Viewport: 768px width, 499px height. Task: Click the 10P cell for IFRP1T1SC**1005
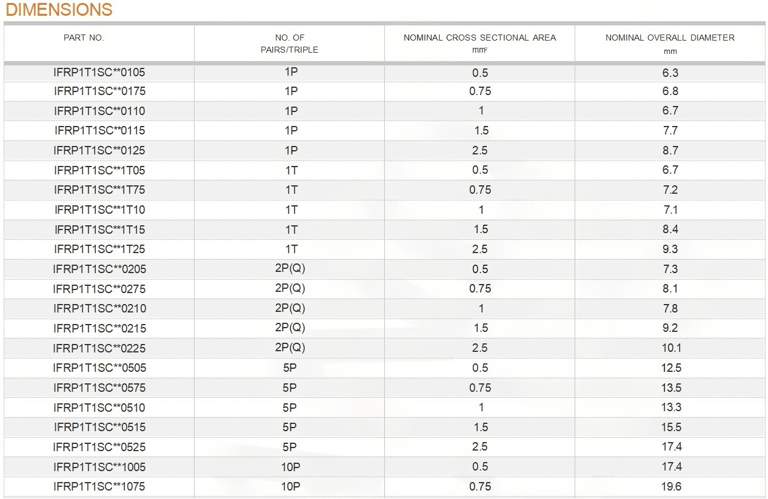click(x=290, y=467)
